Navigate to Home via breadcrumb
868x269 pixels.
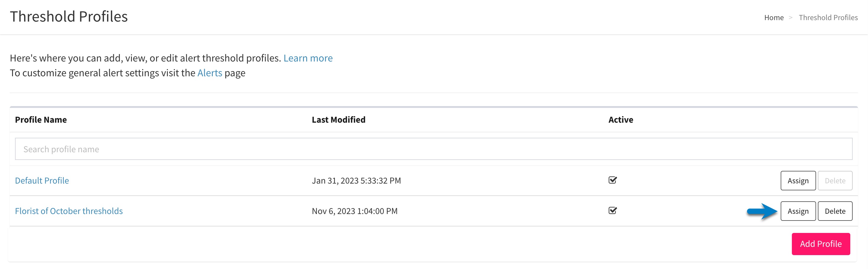pyautogui.click(x=774, y=17)
